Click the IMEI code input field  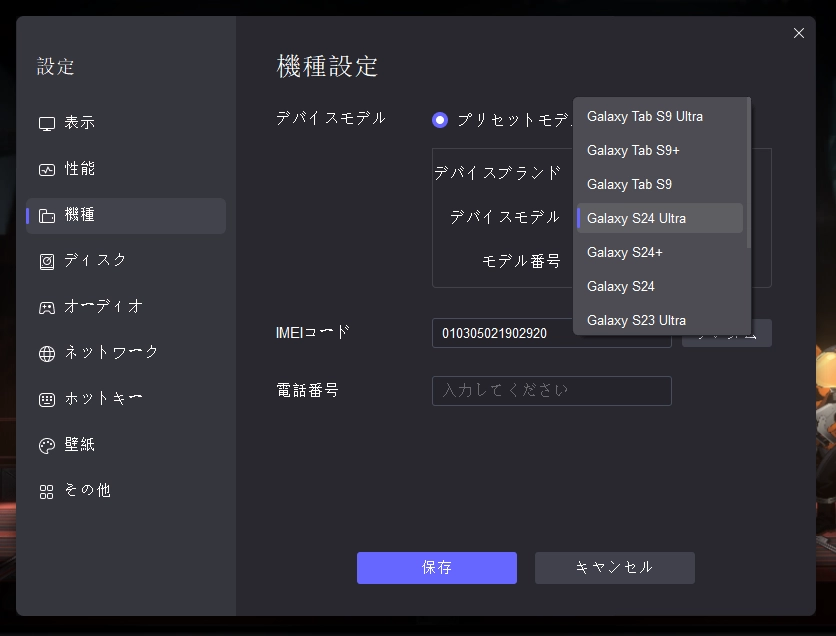point(551,333)
